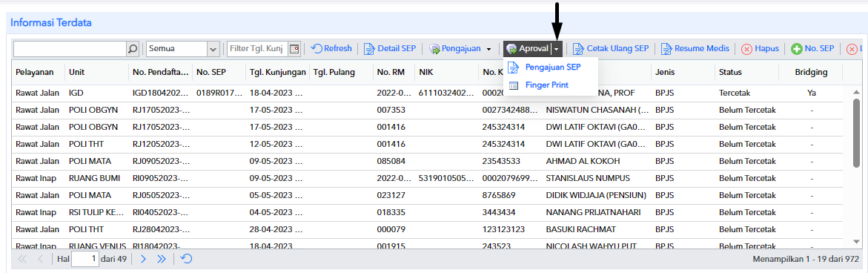868x273 pixels.
Task: Open the calendar date picker icon
Action: [x=294, y=49]
